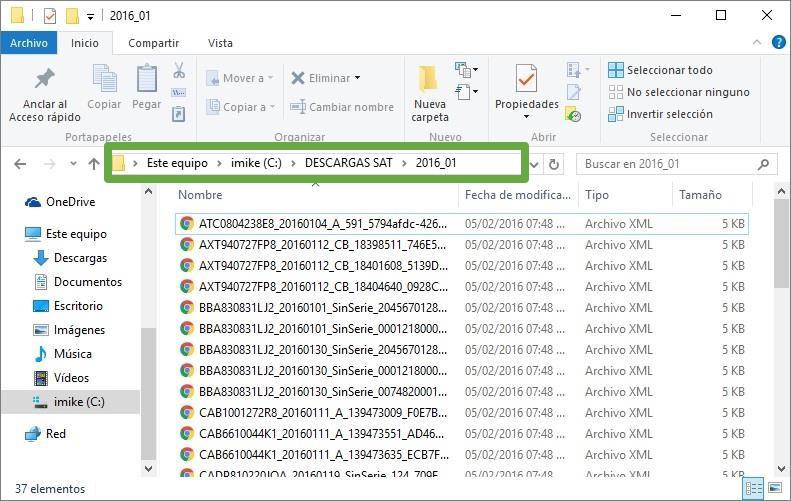Switch to details view icon in status bar
Screen dimensions: 791x501
(754, 488)
